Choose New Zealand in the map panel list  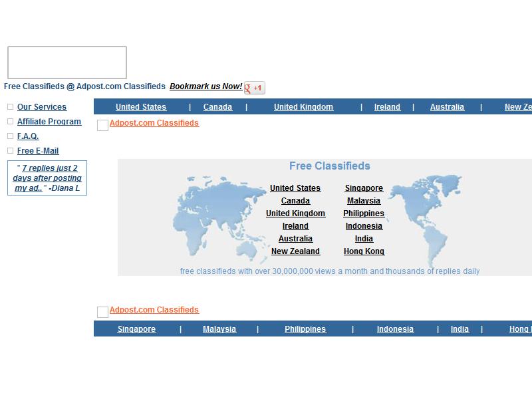point(295,251)
